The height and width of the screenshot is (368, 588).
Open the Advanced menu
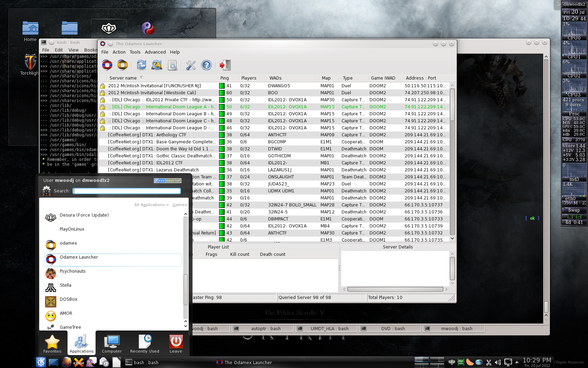point(155,52)
